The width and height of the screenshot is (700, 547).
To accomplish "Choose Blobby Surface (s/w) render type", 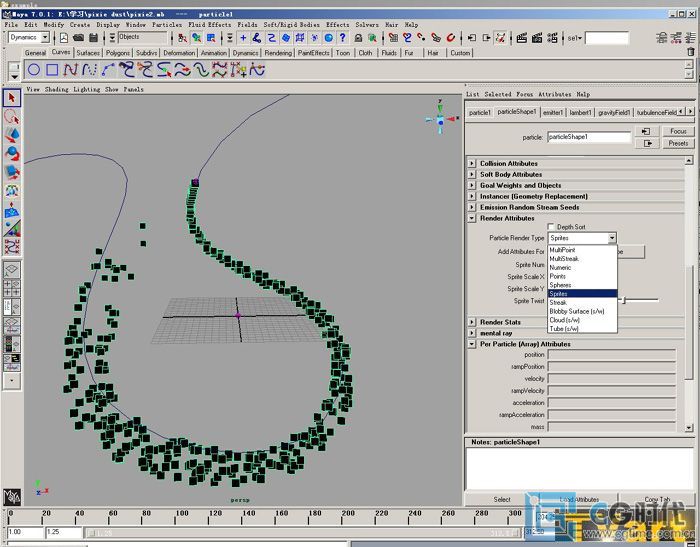I will [x=582, y=311].
